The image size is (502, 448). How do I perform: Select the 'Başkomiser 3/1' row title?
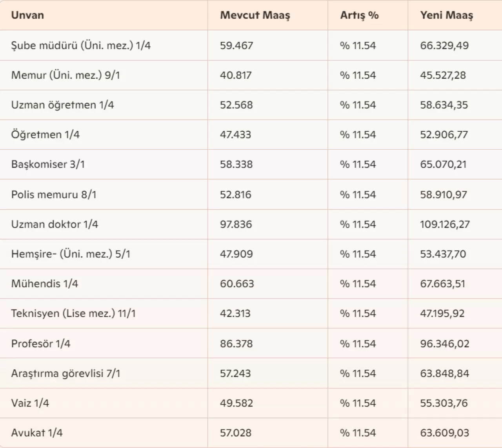pyautogui.click(x=48, y=164)
